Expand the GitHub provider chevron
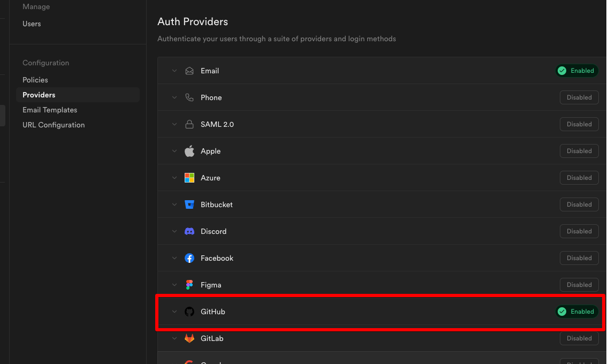608x364 pixels. (174, 312)
